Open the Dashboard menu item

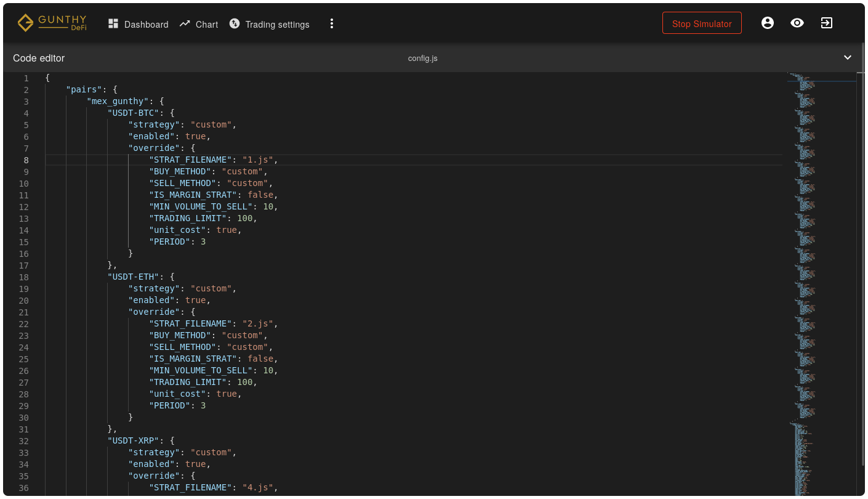pos(146,25)
